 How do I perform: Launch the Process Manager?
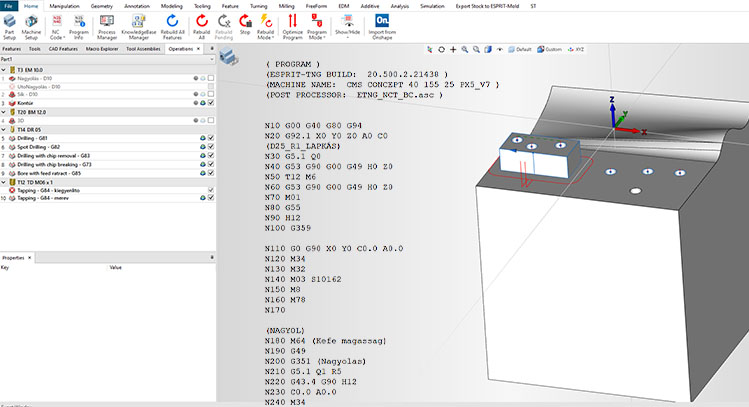click(x=107, y=27)
